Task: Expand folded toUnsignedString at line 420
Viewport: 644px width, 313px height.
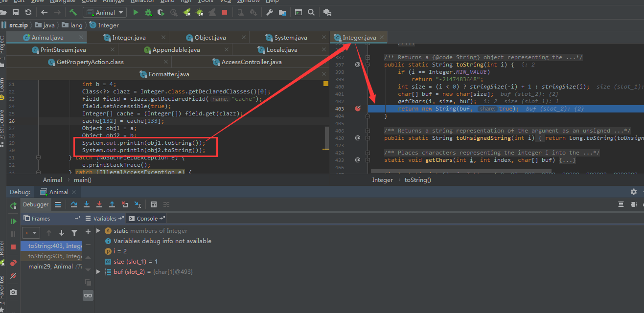Action: tap(368, 138)
